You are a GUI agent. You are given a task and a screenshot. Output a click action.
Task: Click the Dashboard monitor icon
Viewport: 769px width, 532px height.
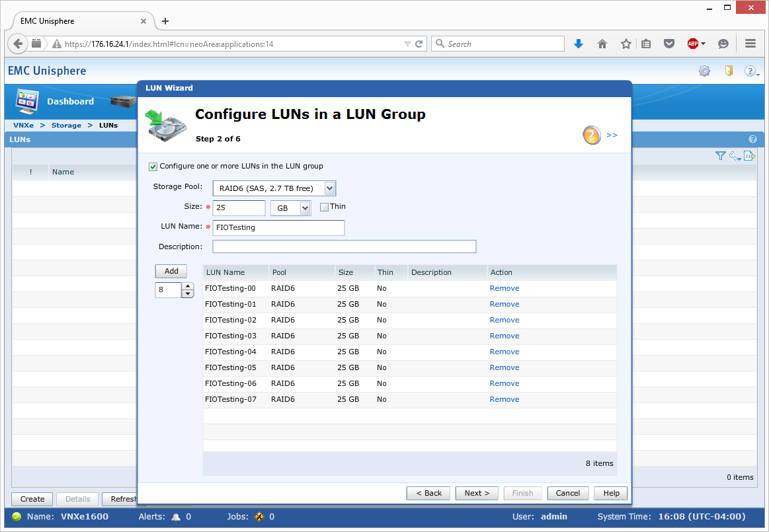(28, 101)
